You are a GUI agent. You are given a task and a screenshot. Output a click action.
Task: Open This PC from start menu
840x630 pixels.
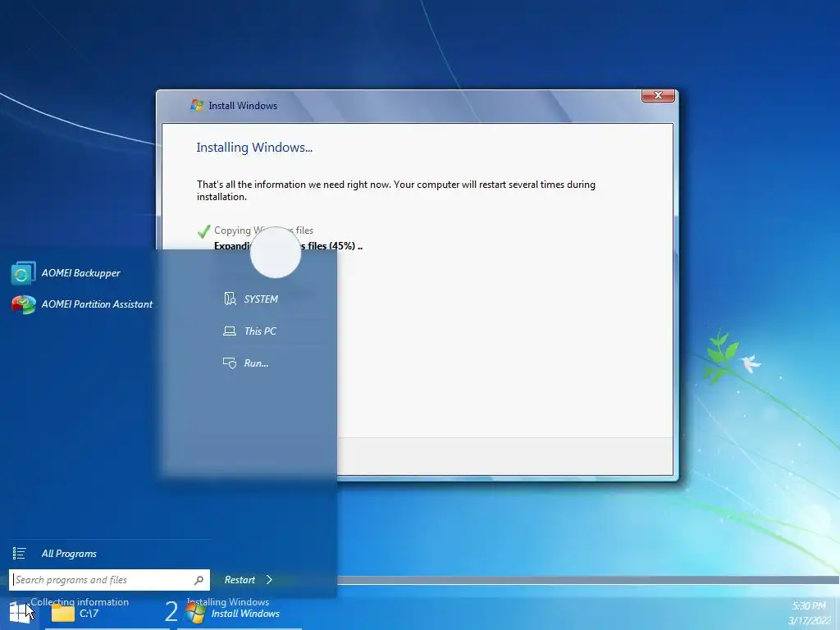point(250,331)
